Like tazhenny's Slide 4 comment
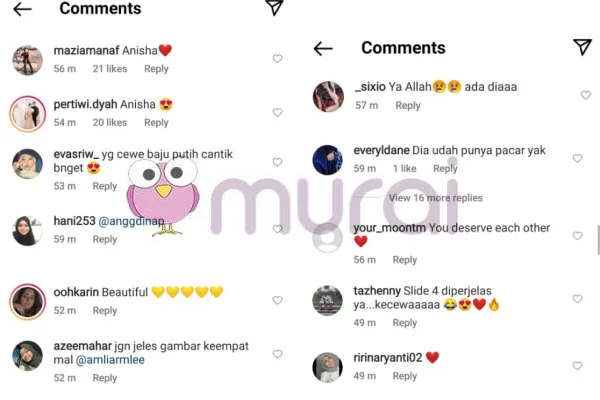Image resolution: width=600 pixels, height=400 pixels. (x=577, y=299)
